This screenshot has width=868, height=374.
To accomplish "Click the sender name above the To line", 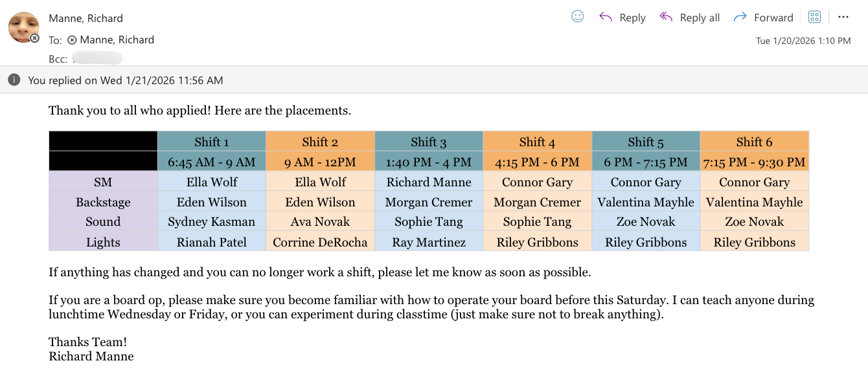I will coord(86,18).
